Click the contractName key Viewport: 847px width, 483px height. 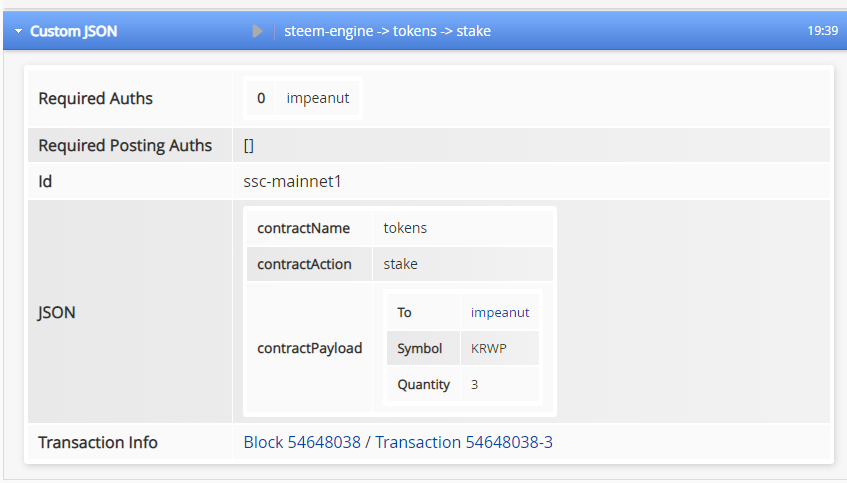pos(304,229)
